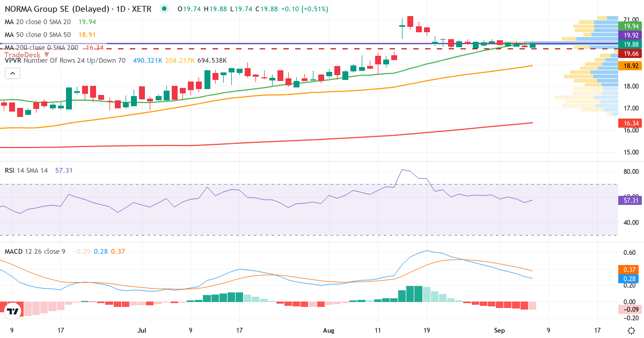
Task: Select the MA 200 close SMA 200 legend
Action: coord(41,48)
